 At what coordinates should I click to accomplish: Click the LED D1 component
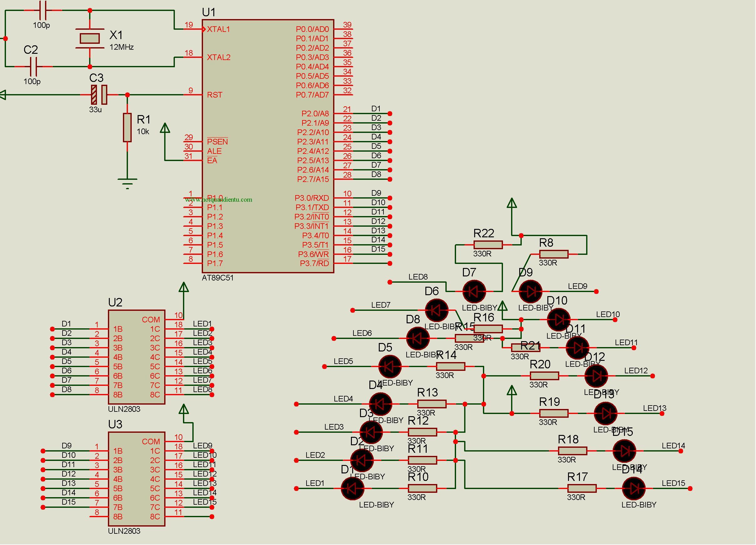tap(353, 489)
